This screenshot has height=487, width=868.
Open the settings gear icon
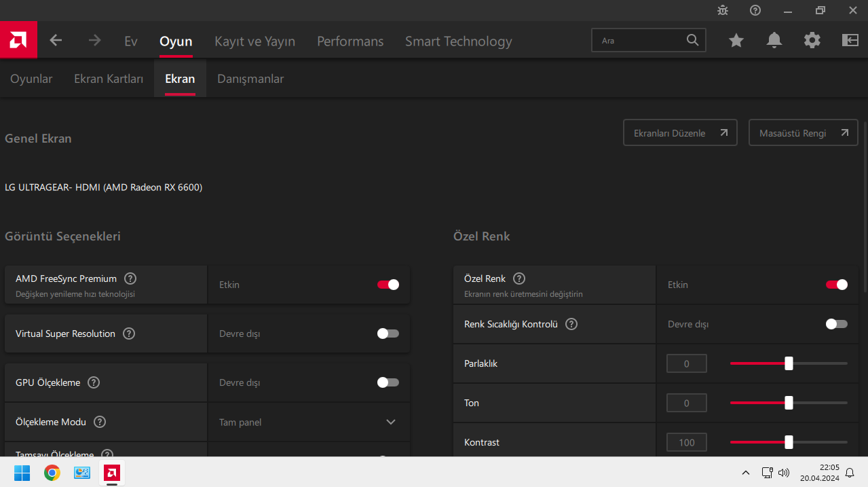coord(812,41)
